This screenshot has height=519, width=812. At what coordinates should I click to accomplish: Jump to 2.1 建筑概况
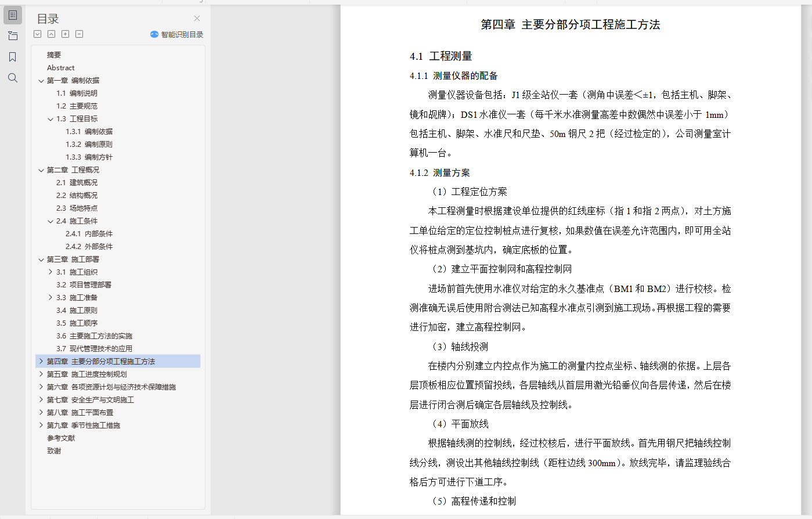77,183
